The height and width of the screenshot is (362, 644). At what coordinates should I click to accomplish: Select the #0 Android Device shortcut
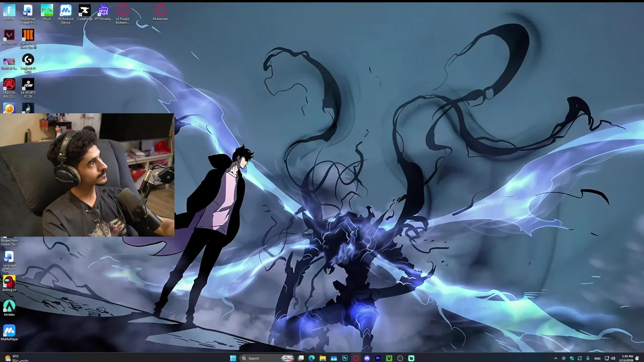point(65,14)
